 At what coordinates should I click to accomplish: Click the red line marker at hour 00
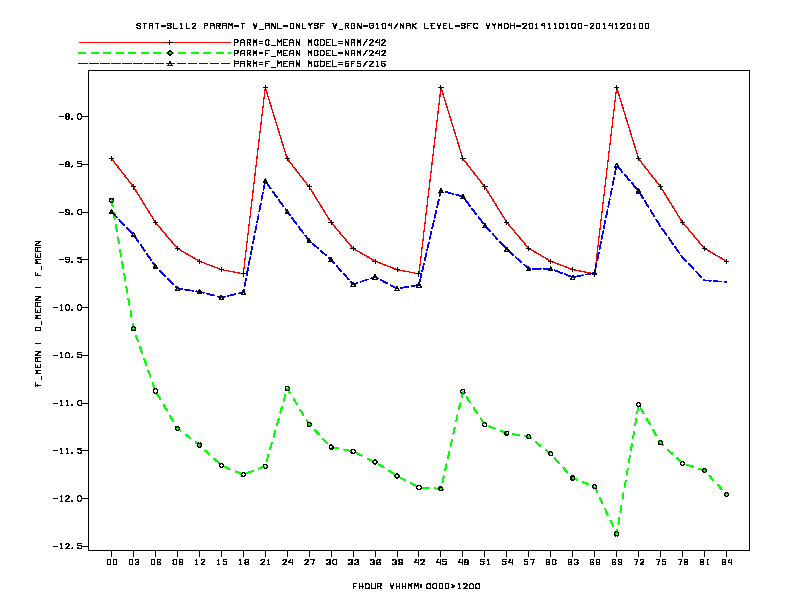coord(112,159)
